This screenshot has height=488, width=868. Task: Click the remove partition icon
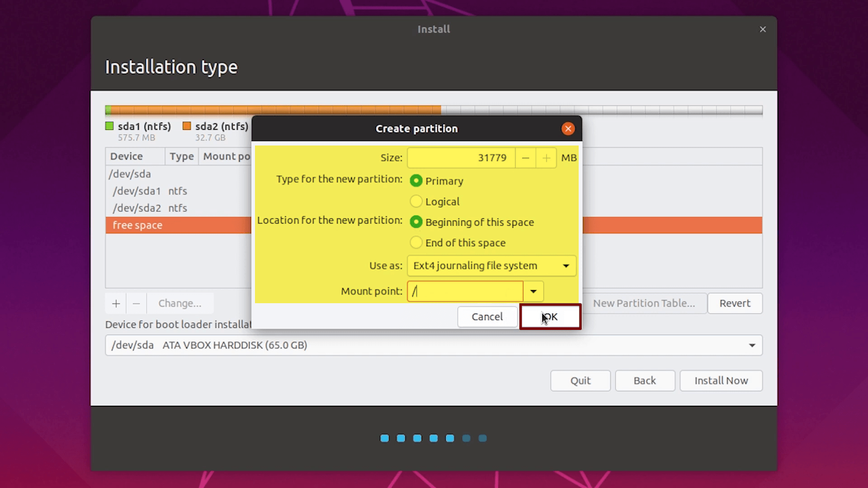click(136, 303)
